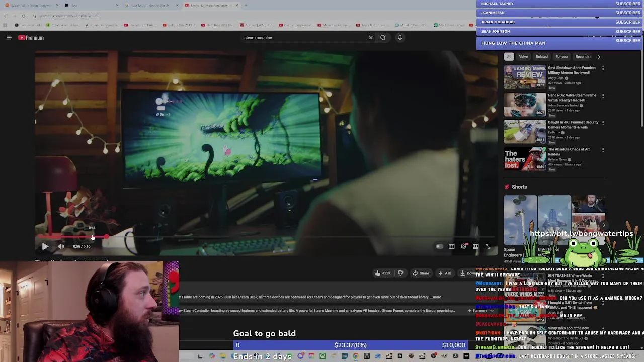This screenshot has height=362, width=644.
Task: Dislike the video with thumbs-down
Action: [400, 273]
